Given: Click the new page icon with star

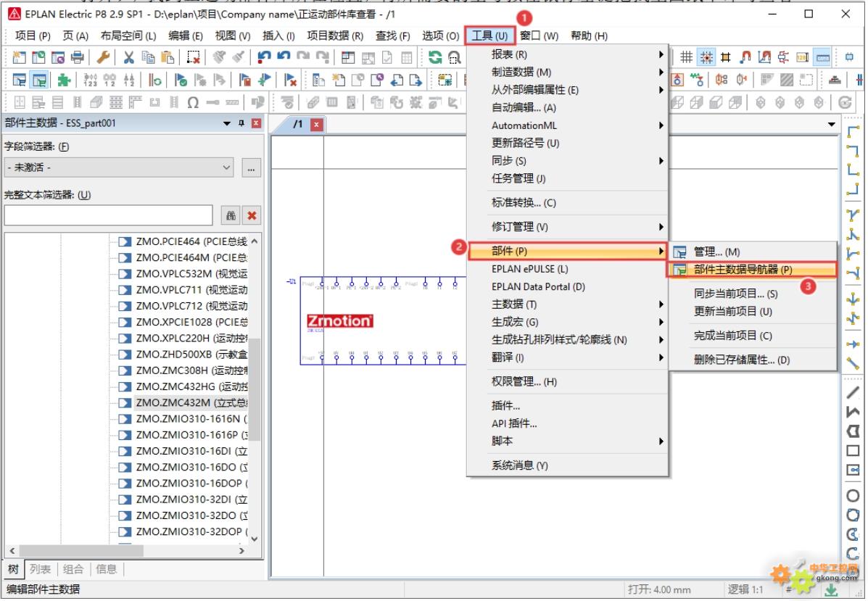Looking at the screenshot, I should 338,80.
